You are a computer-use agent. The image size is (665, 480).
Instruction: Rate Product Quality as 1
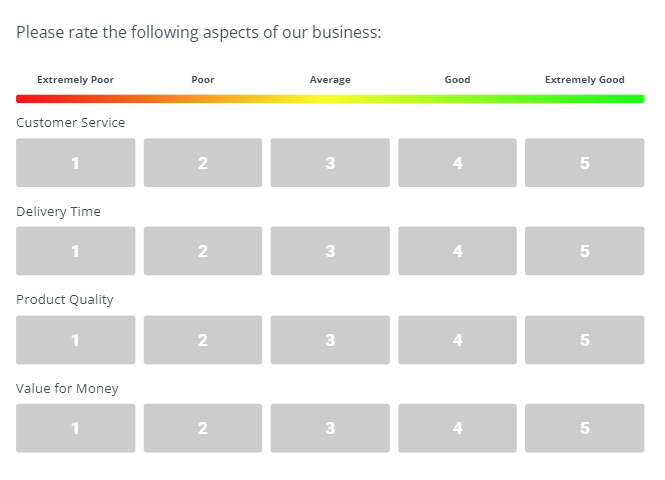coord(75,340)
